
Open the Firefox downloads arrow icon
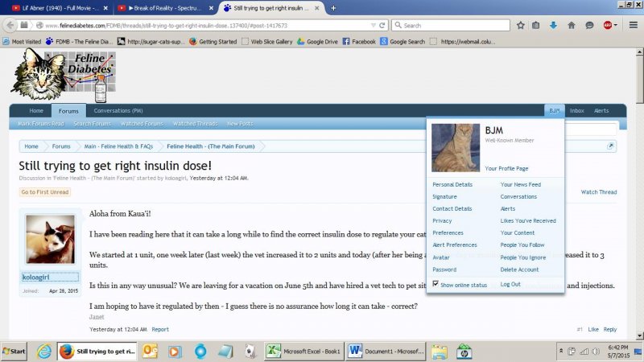(x=553, y=25)
